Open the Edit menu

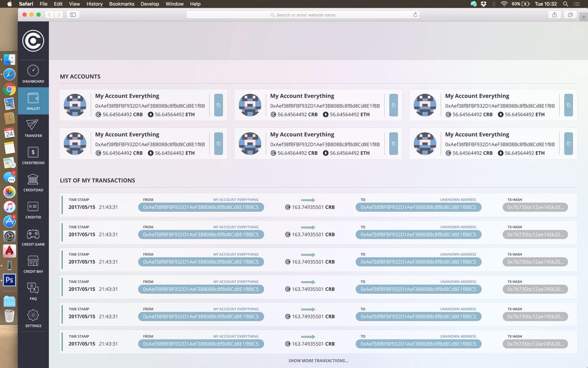tap(58, 4)
